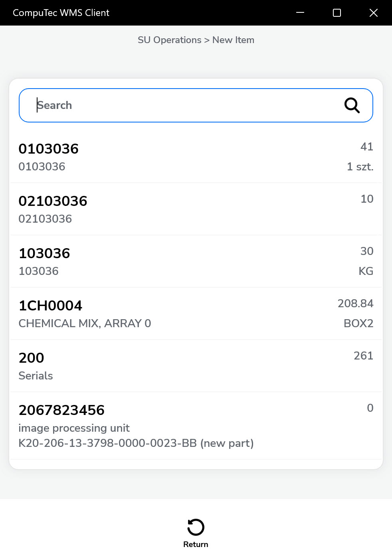
Task: Close the CompuTec WMS Client window
Action: click(x=374, y=13)
